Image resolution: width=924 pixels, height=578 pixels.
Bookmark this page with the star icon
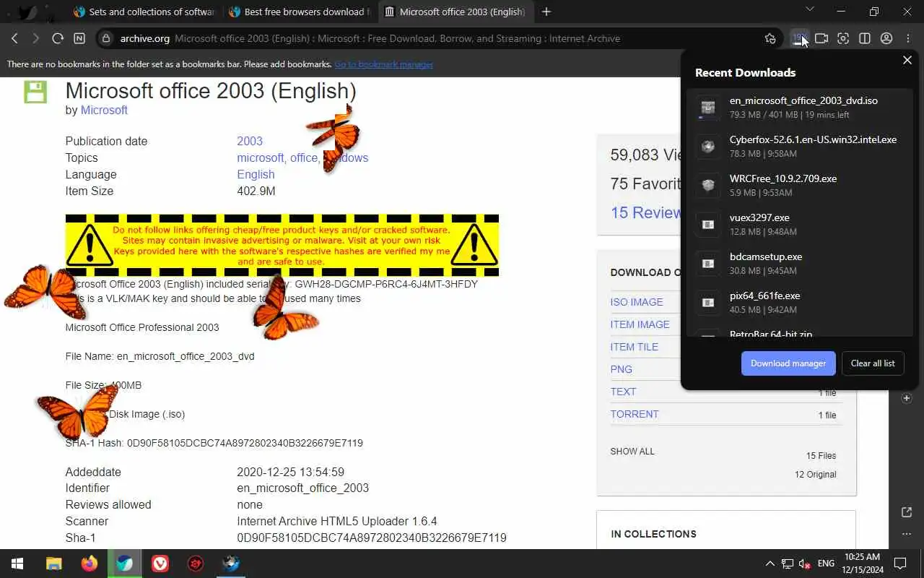[x=770, y=38]
